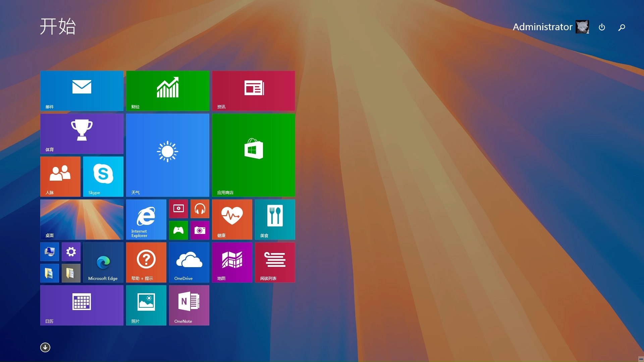Launch the Skype tile
This screenshot has width=644, height=362.
103,177
